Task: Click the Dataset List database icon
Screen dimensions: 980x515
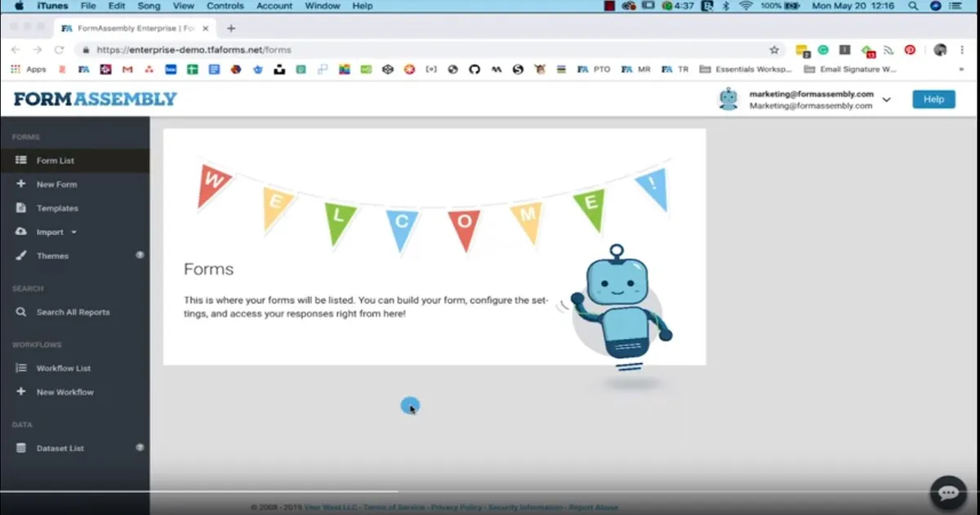Action: pos(21,448)
